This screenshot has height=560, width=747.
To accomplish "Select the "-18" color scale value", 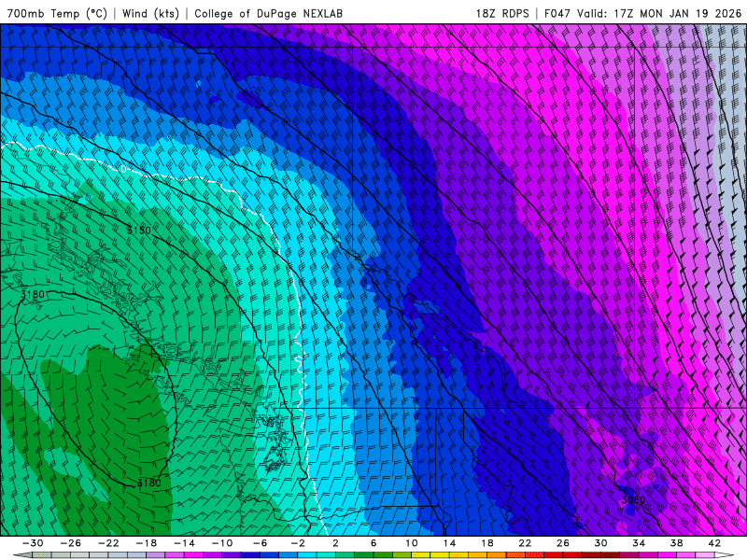I will [147, 543].
